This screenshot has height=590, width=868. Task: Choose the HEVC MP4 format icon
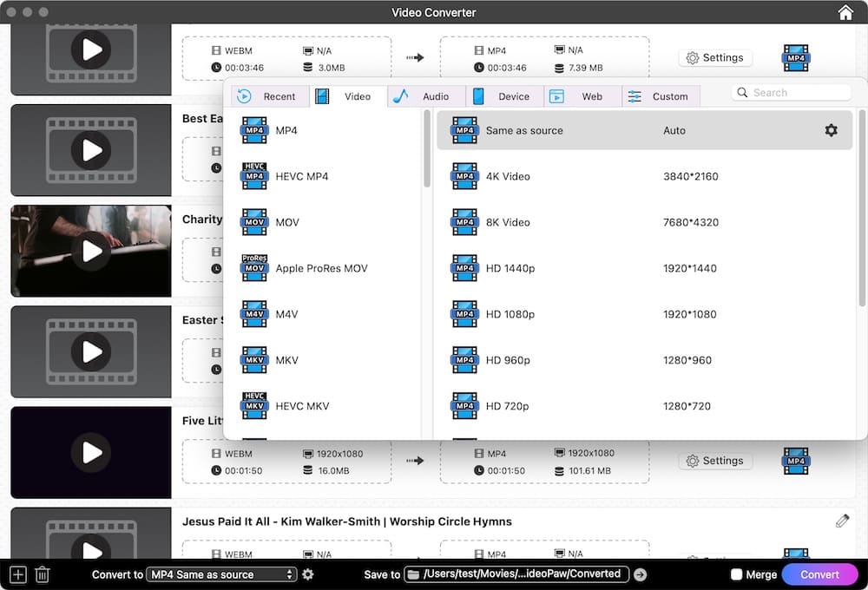tap(254, 176)
